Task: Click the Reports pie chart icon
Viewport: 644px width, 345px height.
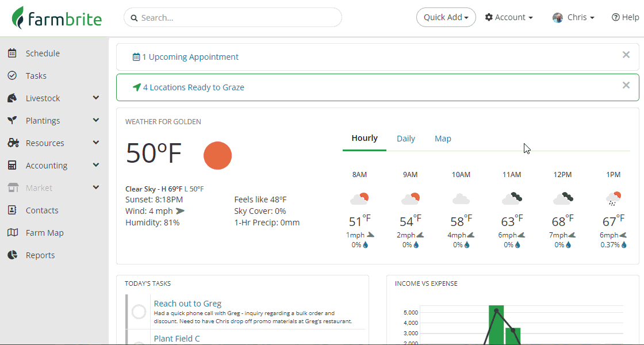Action: tap(12, 255)
